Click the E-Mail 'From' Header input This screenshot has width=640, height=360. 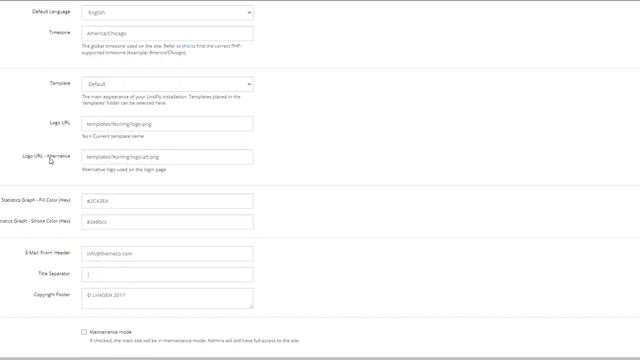tap(167, 253)
